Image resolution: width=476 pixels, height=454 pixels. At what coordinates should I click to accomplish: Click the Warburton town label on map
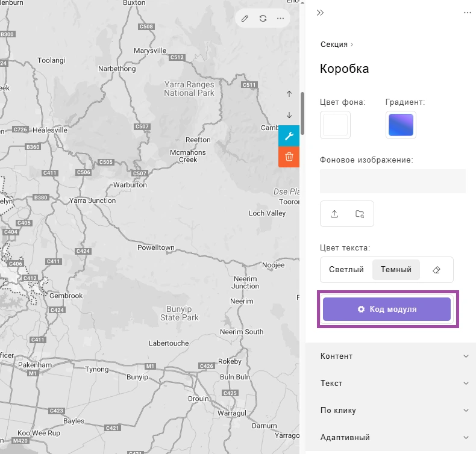130,185
